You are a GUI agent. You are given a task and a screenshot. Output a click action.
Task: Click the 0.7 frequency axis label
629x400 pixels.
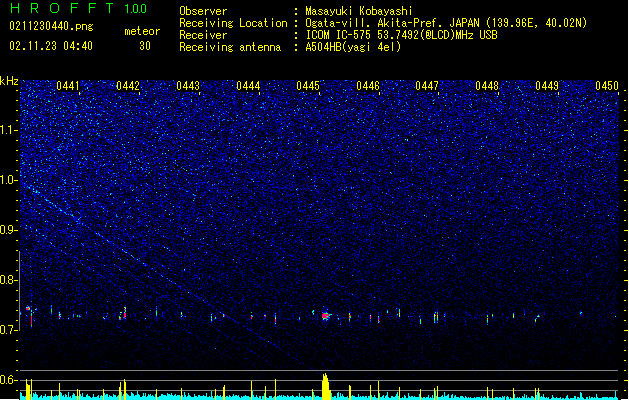(9, 330)
